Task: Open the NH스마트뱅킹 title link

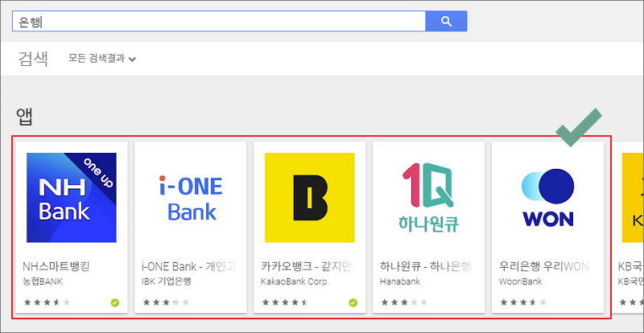Action: pos(56,266)
